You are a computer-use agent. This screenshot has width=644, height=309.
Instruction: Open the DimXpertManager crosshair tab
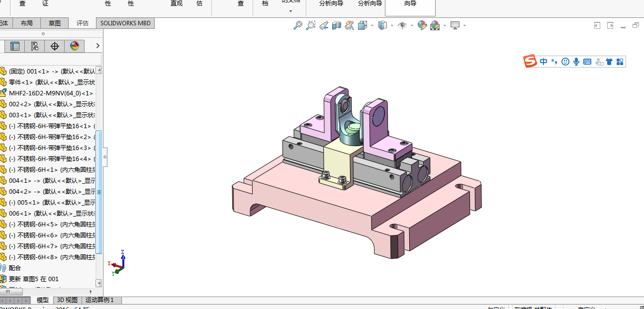(55, 46)
